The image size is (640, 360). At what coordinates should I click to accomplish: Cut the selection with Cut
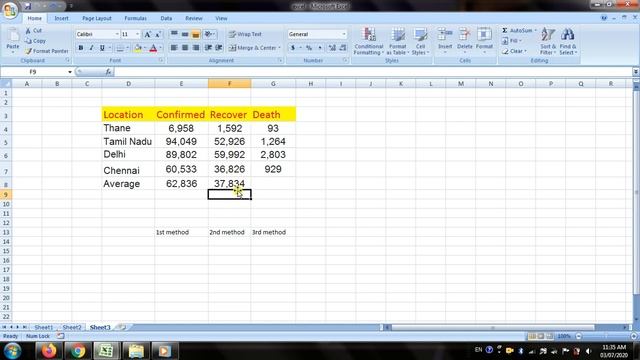pos(33,31)
